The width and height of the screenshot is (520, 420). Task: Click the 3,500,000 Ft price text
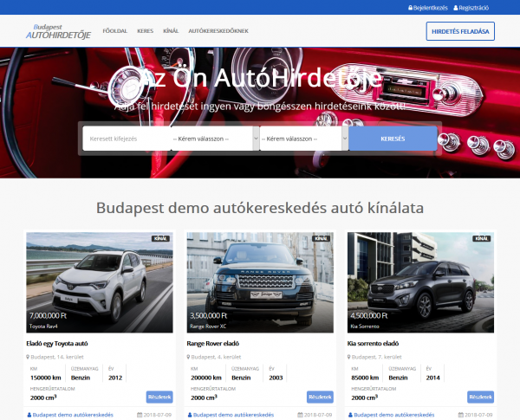click(x=209, y=315)
